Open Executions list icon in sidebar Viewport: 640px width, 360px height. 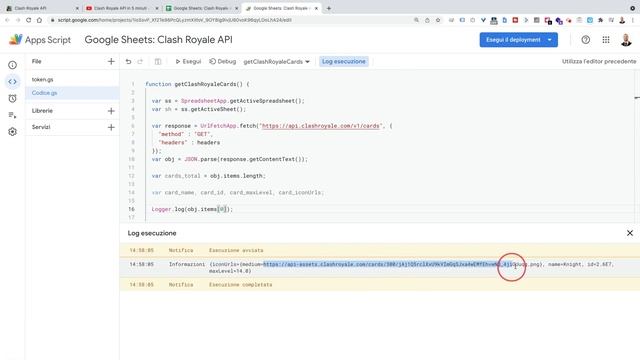(x=12, y=115)
